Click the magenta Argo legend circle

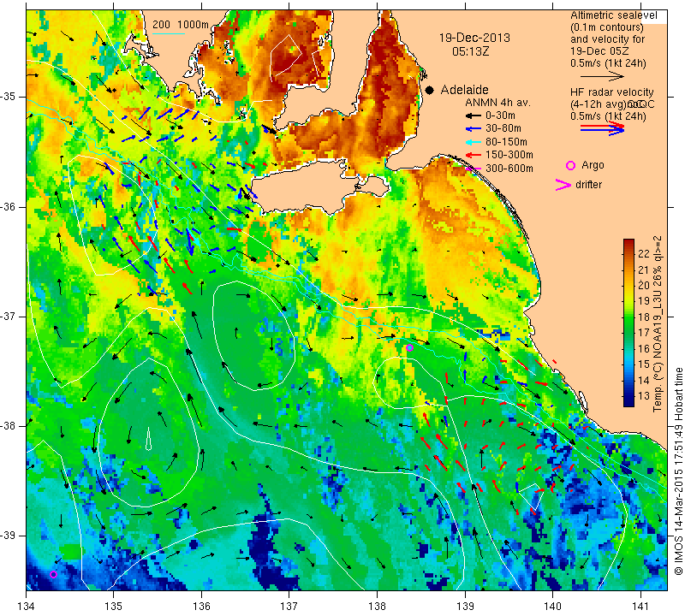(570, 165)
